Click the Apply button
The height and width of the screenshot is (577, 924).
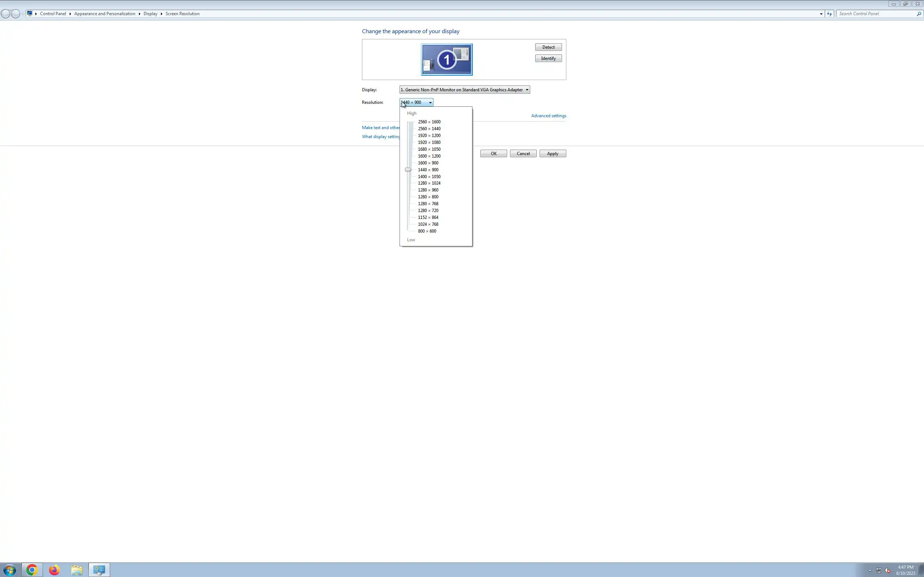552,153
